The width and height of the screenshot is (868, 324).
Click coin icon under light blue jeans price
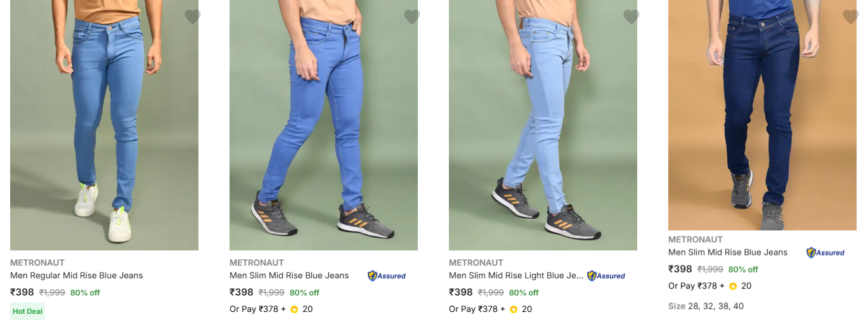click(x=514, y=309)
